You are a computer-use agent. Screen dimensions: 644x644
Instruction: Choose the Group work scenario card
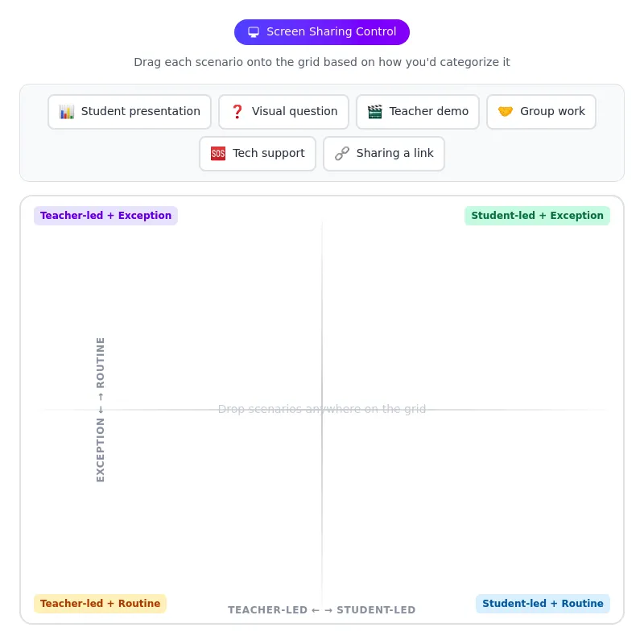click(x=541, y=112)
